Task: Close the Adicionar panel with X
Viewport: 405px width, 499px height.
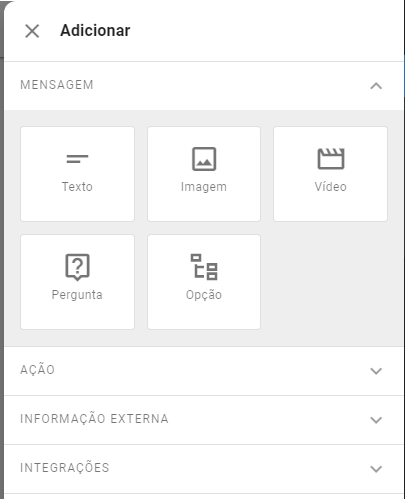Action: coord(32,31)
